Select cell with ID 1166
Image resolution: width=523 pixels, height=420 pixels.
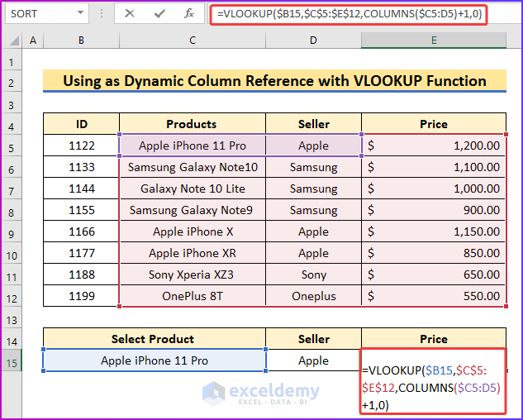(82, 231)
